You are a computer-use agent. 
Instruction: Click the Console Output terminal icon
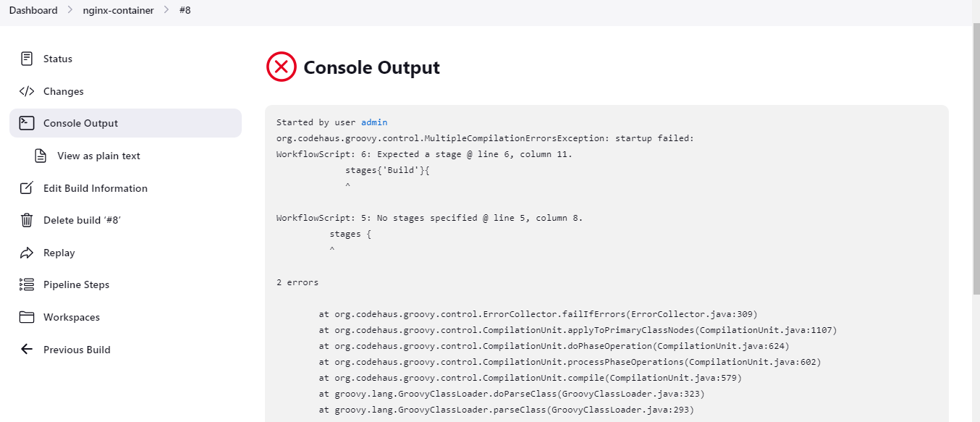pyautogui.click(x=27, y=123)
